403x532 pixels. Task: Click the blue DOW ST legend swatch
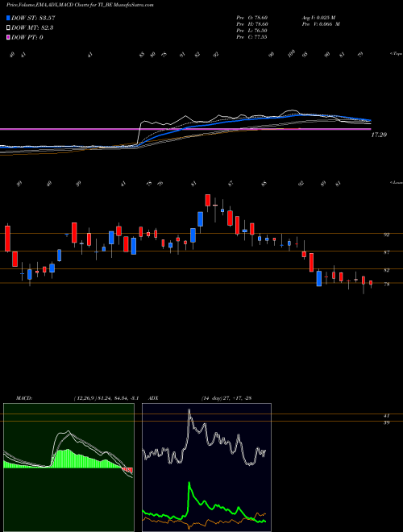pos(8,19)
